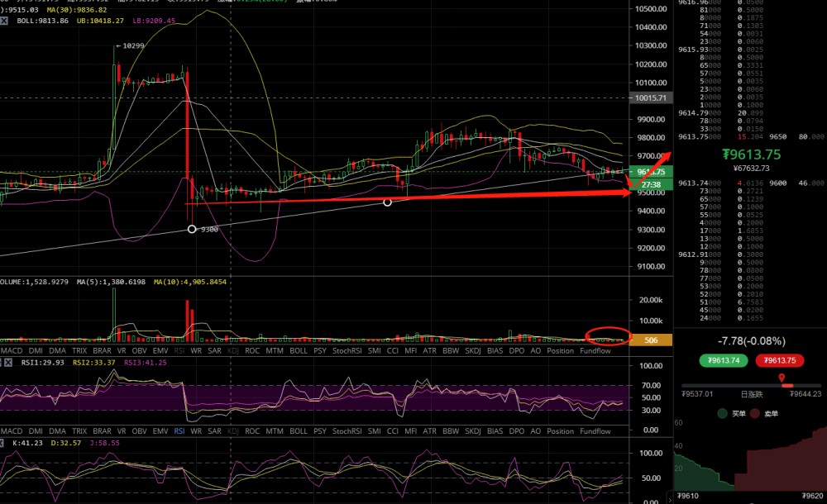
Task: Click the trendline circle handle near 9450
Action: [x=387, y=202]
